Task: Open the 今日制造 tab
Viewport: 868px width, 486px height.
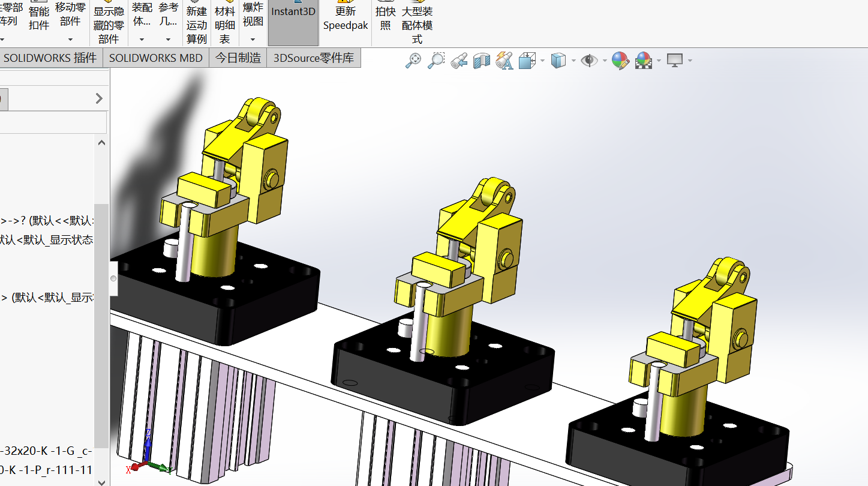Action: 238,58
